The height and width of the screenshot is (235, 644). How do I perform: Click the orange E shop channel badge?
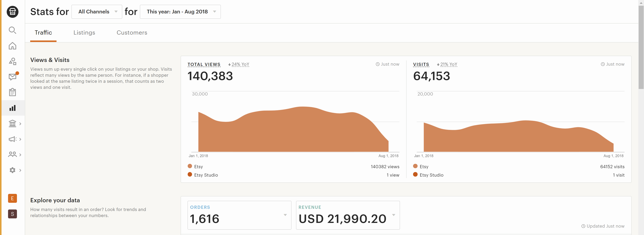click(x=13, y=198)
